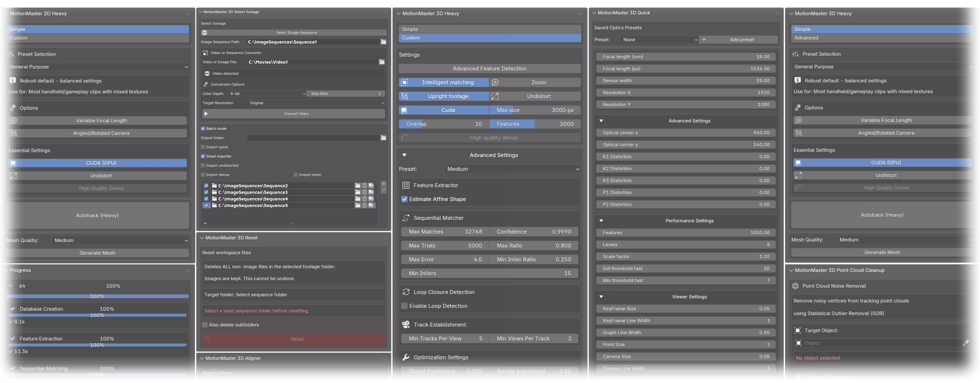Open the Advanced Settings Preset Medium dropdown
The width and height of the screenshot is (980, 383).
pyautogui.click(x=512, y=169)
